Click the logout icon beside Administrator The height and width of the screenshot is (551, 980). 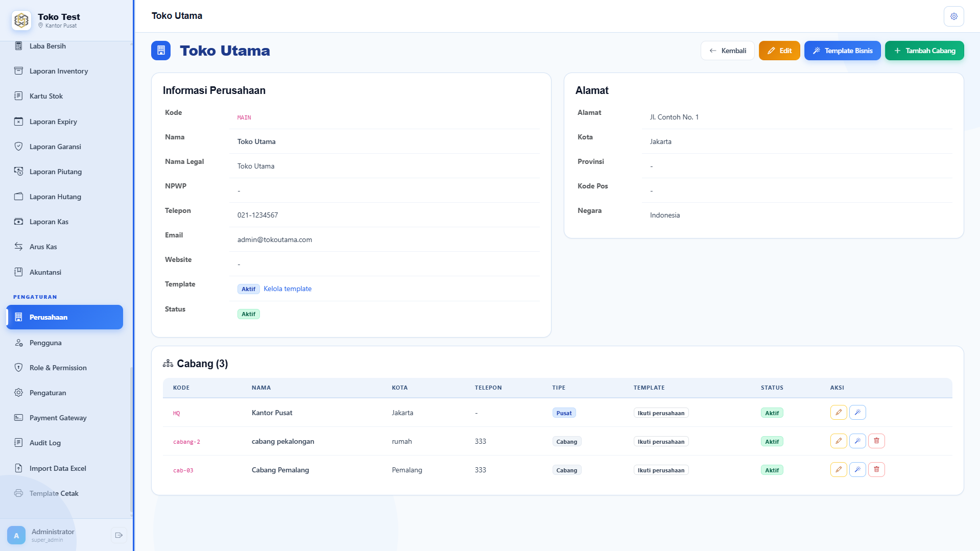118,535
